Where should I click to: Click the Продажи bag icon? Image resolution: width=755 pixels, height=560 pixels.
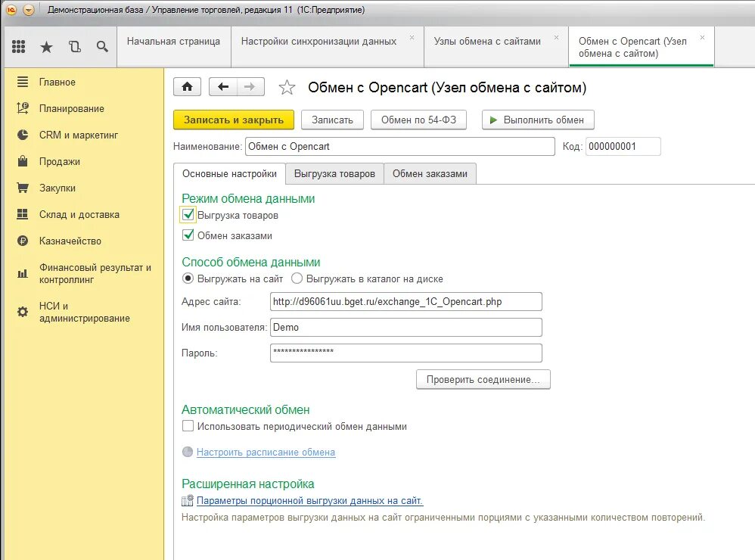pos(23,161)
